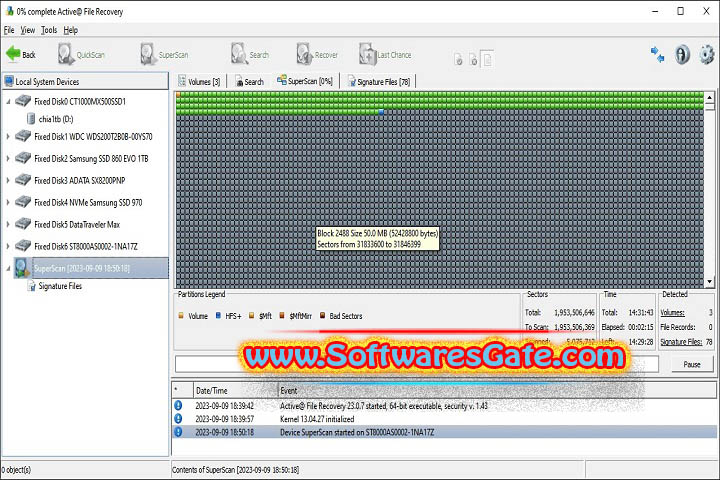Open the detected Volumes link
Screen dimensions: 720x480
coord(672,313)
